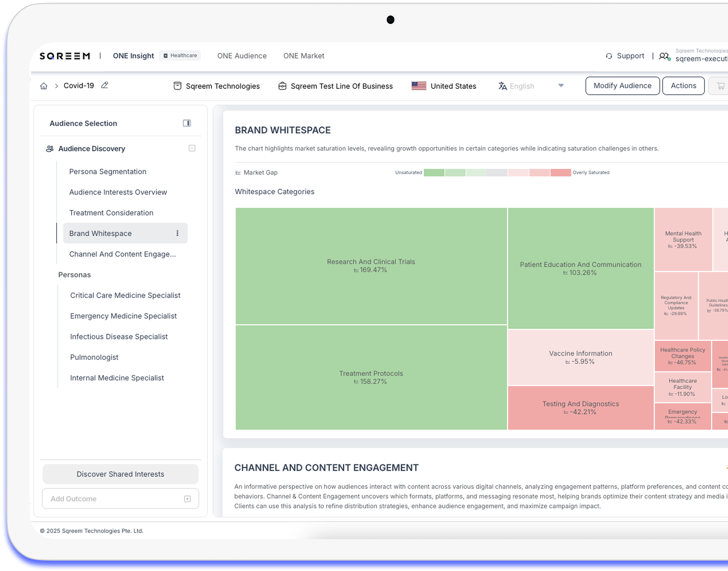The height and width of the screenshot is (571, 728).
Task: Click the Sqreem Technologies company label
Action: [x=223, y=86]
